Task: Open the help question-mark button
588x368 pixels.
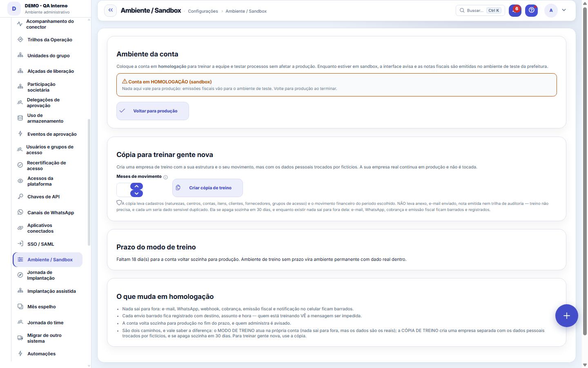Action: pos(531,11)
